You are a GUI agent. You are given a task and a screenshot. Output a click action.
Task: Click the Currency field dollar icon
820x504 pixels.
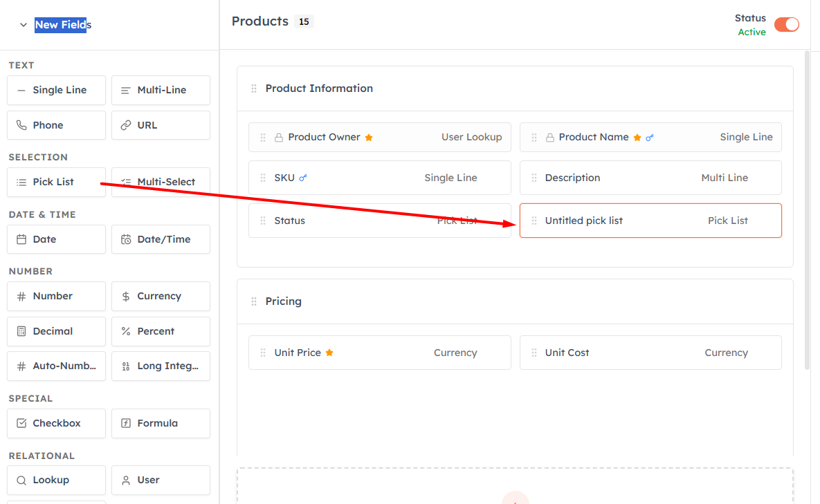tap(126, 296)
